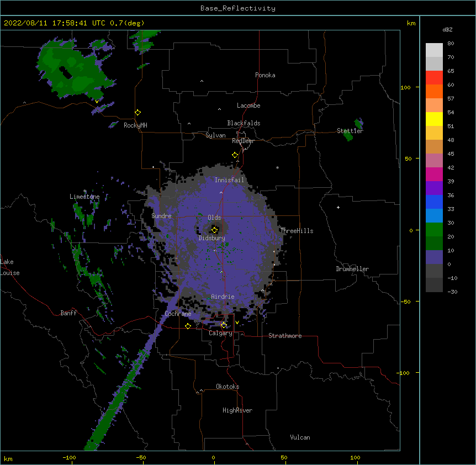The image size is (476, 465).
Task: Click the Innisfail city label
Action: point(229,180)
